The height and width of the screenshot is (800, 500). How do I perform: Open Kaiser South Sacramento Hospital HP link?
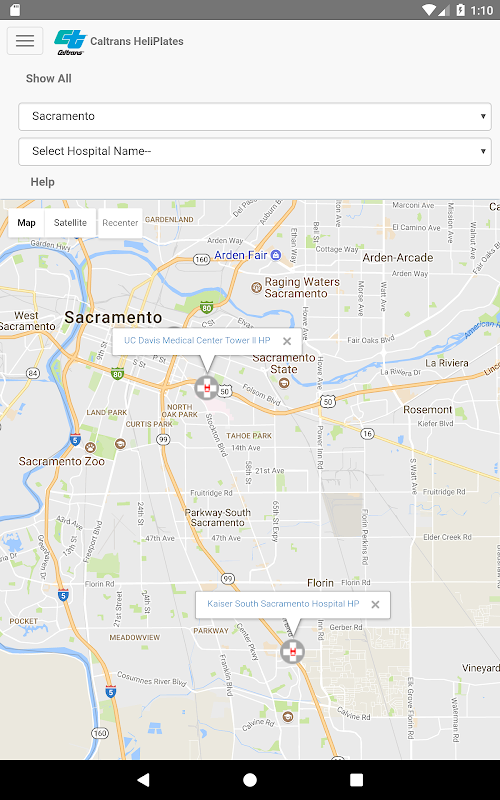tap(283, 604)
